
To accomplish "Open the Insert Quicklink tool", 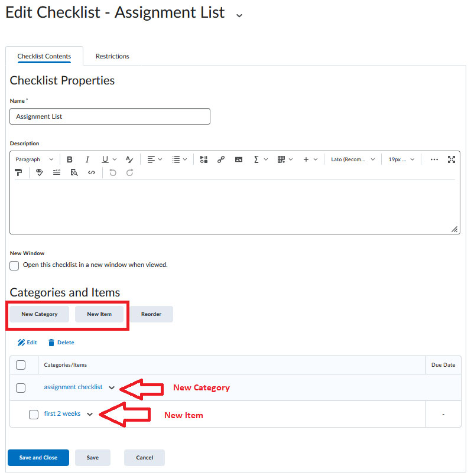I will [222, 159].
